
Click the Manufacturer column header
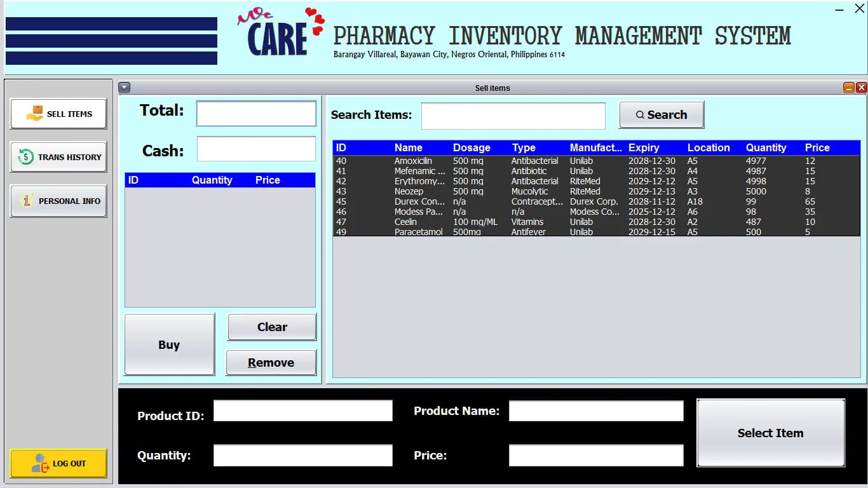(596, 147)
